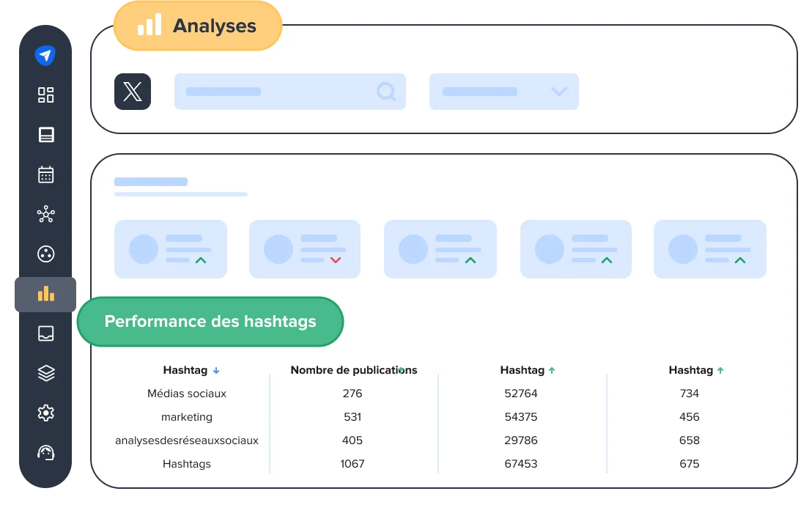The image size is (812, 513).
Task: Click the dashboard grid icon in sidebar
Action: 45,95
